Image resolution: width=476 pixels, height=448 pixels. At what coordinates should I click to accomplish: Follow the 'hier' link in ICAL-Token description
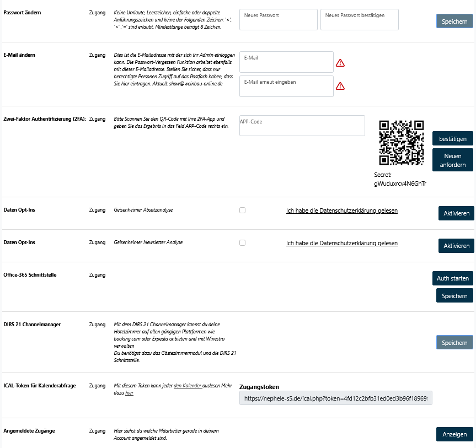point(130,393)
